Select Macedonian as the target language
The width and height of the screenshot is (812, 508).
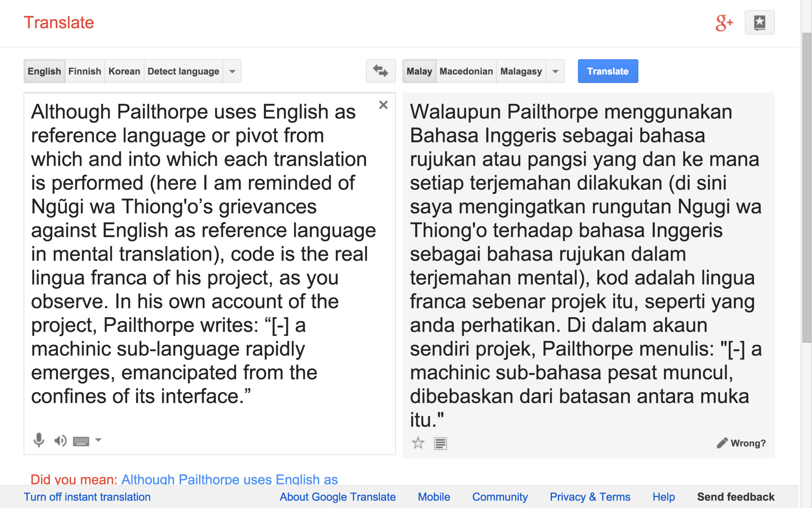click(x=466, y=71)
